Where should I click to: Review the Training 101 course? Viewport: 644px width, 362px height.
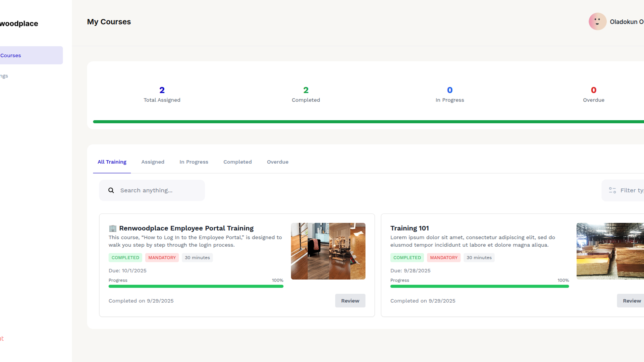631,301
